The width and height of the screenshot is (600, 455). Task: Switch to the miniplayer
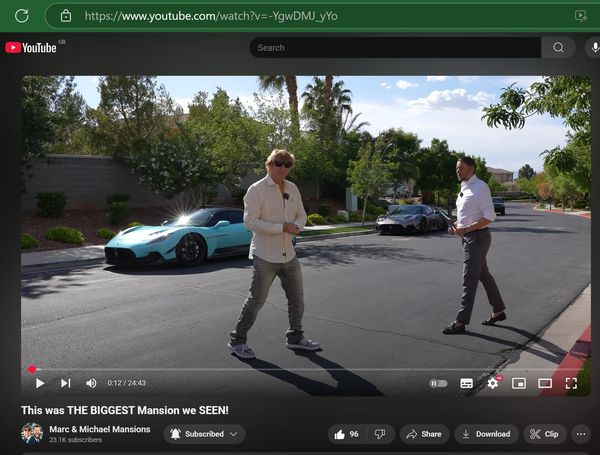pyautogui.click(x=519, y=383)
